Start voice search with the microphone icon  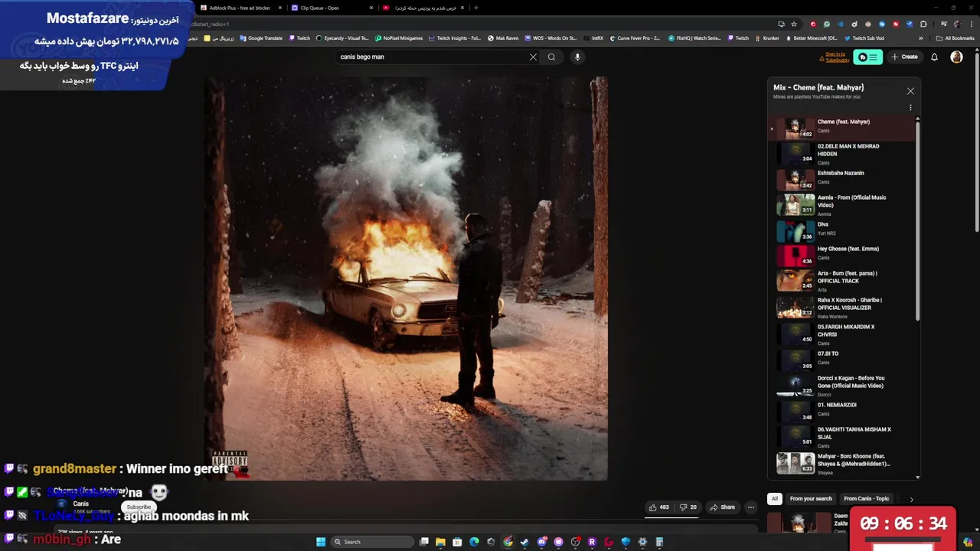tap(577, 57)
